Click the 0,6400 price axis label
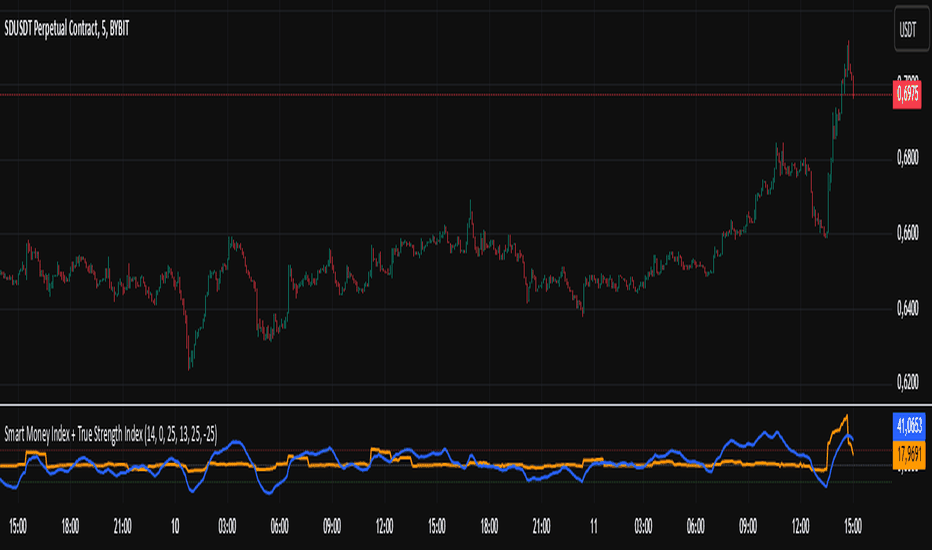Image resolution: width=932 pixels, height=550 pixels. tap(907, 308)
